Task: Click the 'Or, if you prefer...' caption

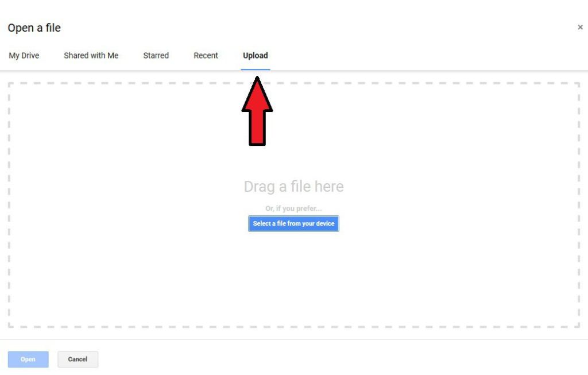Action: click(x=293, y=208)
